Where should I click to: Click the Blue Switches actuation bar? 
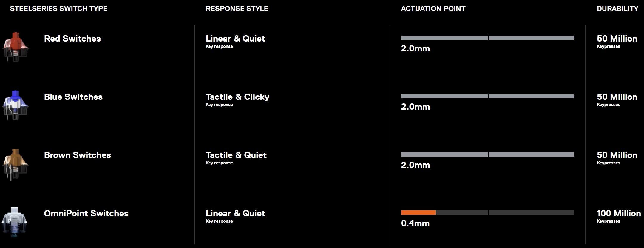pos(488,96)
